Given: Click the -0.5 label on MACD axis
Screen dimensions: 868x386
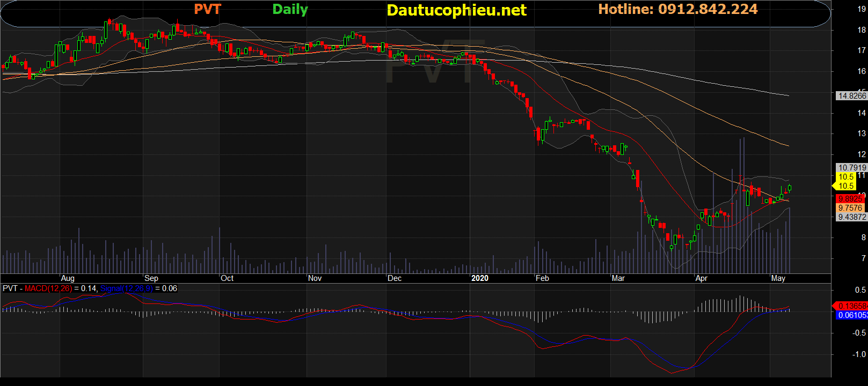Looking at the screenshot, I should [x=859, y=333].
